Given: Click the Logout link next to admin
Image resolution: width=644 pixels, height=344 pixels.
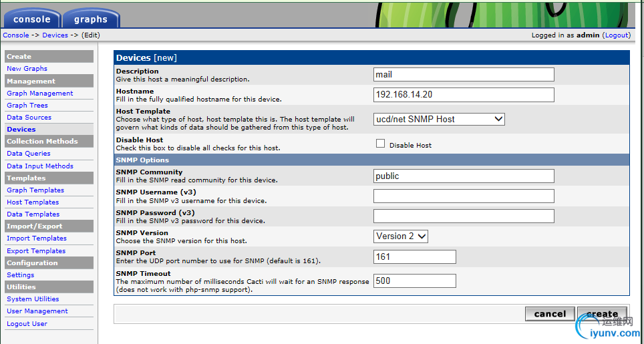Looking at the screenshot, I should point(617,35).
